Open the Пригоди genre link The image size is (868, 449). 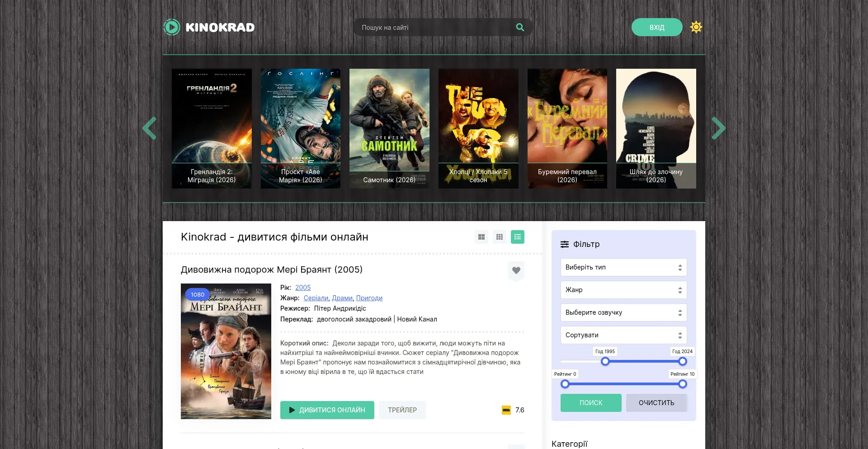click(369, 298)
